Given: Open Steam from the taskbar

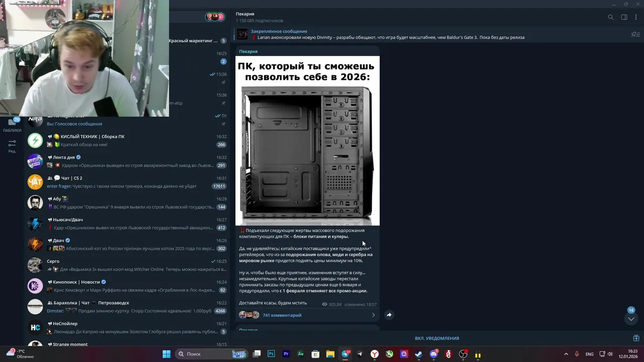Looking at the screenshot, I should (419, 354).
